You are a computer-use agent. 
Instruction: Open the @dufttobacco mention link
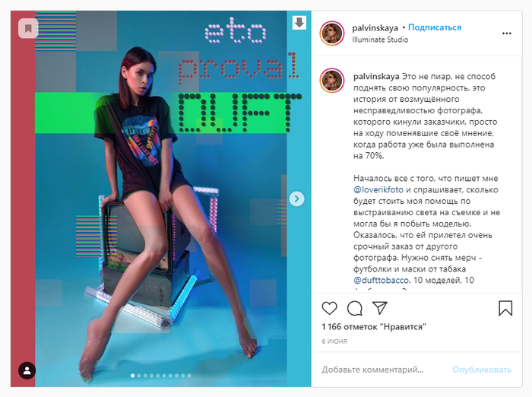[x=381, y=280]
